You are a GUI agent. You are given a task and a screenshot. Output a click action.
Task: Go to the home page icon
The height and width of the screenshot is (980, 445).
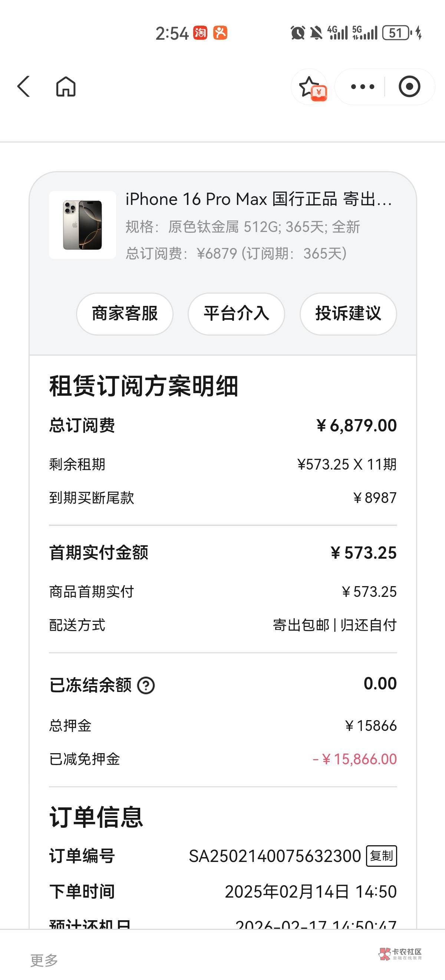pyautogui.click(x=66, y=87)
